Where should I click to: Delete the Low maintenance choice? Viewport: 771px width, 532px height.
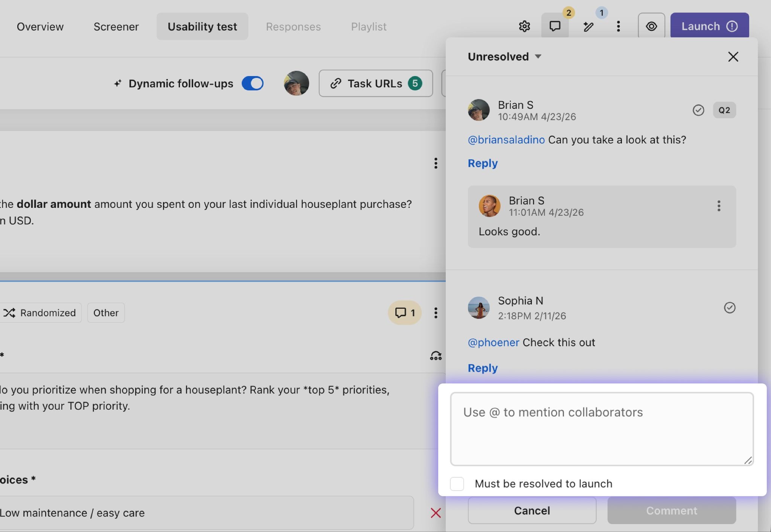click(436, 513)
